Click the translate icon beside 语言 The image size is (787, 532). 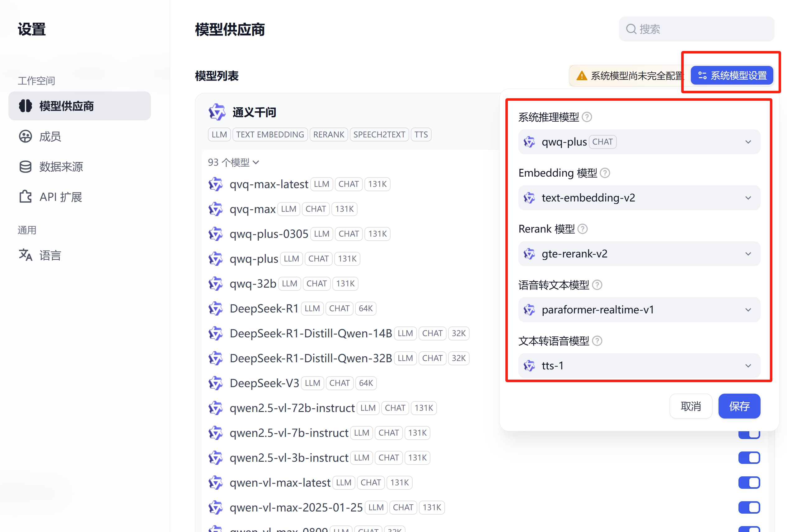[26, 255]
